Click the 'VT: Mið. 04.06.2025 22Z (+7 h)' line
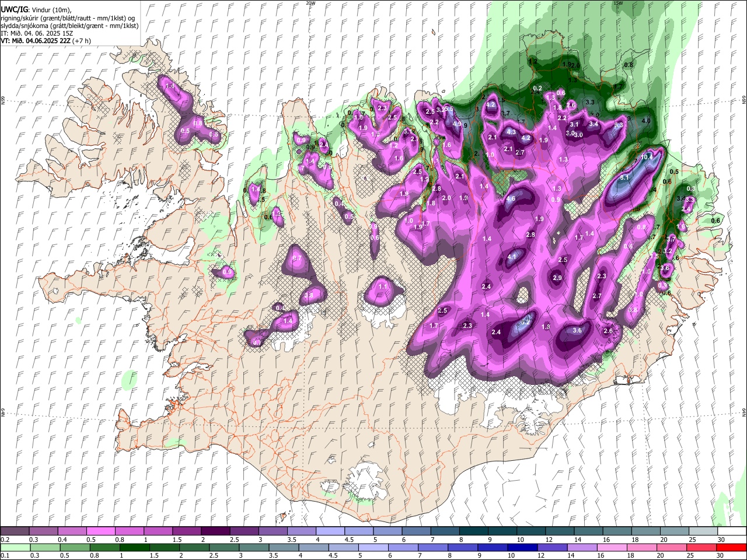Viewport: 747px width, 560px height. (46, 41)
